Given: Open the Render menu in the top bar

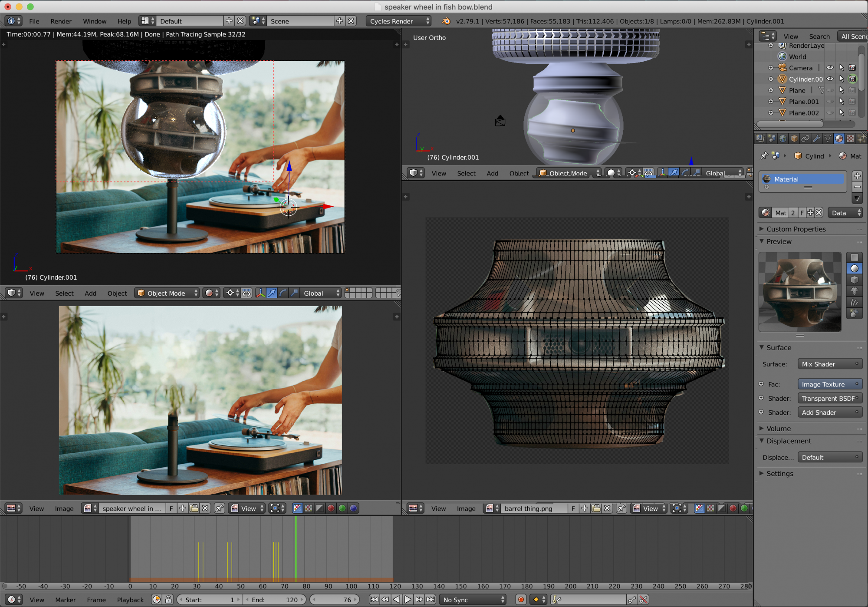Looking at the screenshot, I should [61, 21].
